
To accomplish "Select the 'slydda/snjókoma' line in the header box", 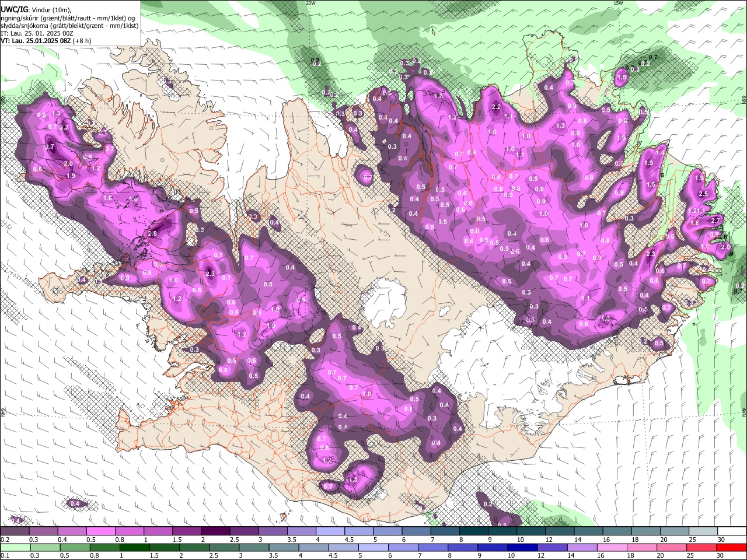I will [x=70, y=26].
